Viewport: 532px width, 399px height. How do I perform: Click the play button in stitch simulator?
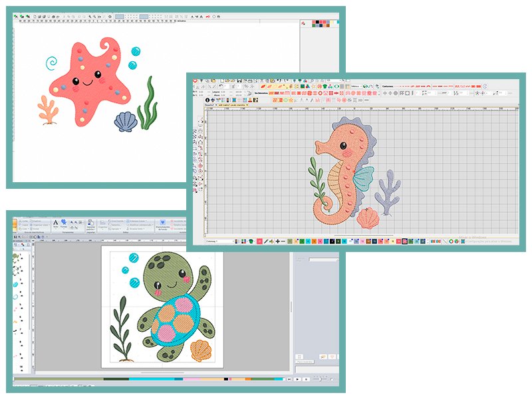(x=297, y=379)
